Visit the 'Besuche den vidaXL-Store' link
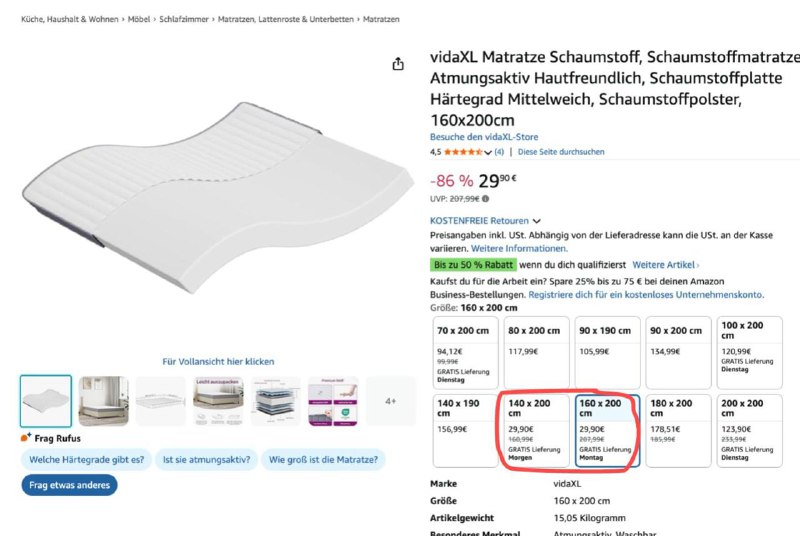Image resolution: width=800 pixels, height=536 pixels. [484, 137]
